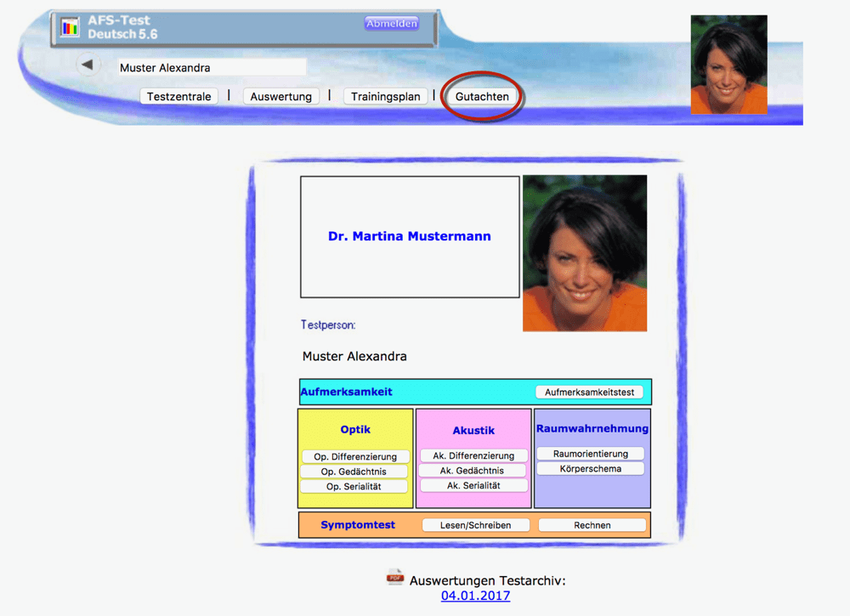Screen dimensions: 850x616
Task: Click the Symptomtest heading
Action: (358, 524)
